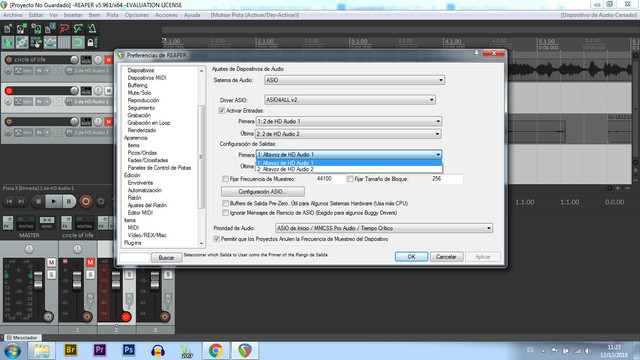Click the routing button on circle of life track
The height and width of the screenshot is (360, 640).
coord(86,60)
